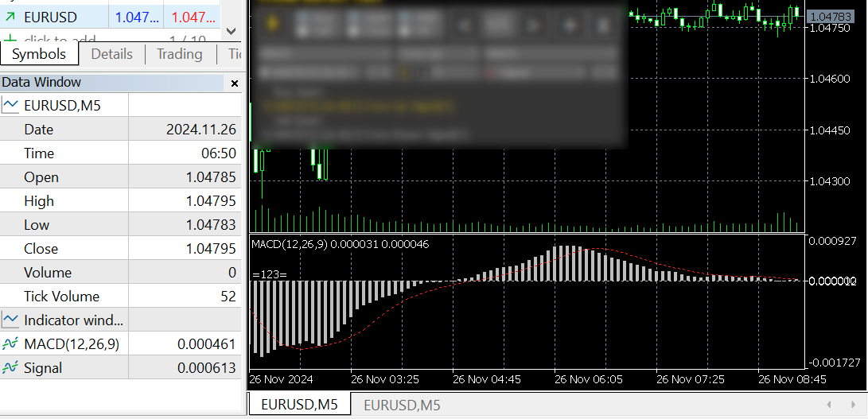Click the Open label in Data Window
Screen dimensions: 868x419
(41, 177)
